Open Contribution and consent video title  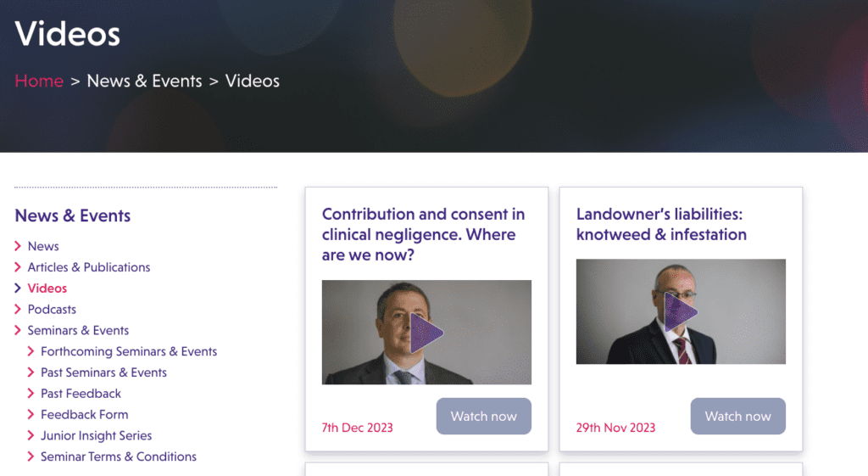[423, 234]
